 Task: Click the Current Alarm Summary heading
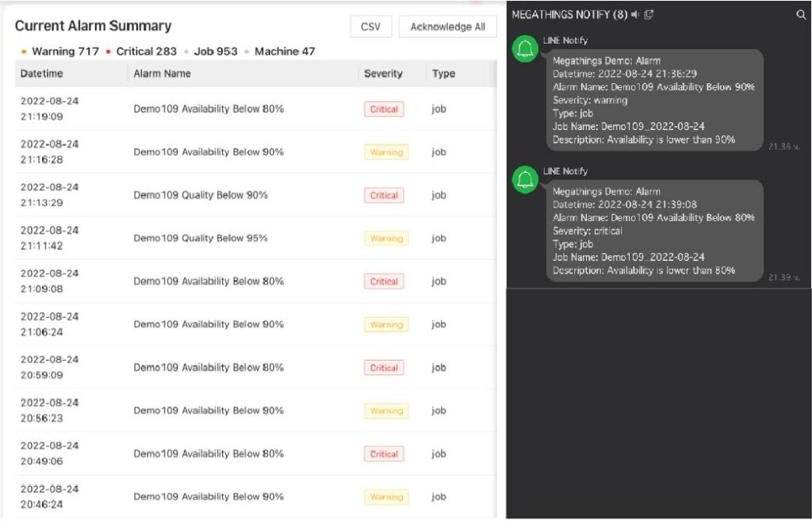click(x=94, y=26)
